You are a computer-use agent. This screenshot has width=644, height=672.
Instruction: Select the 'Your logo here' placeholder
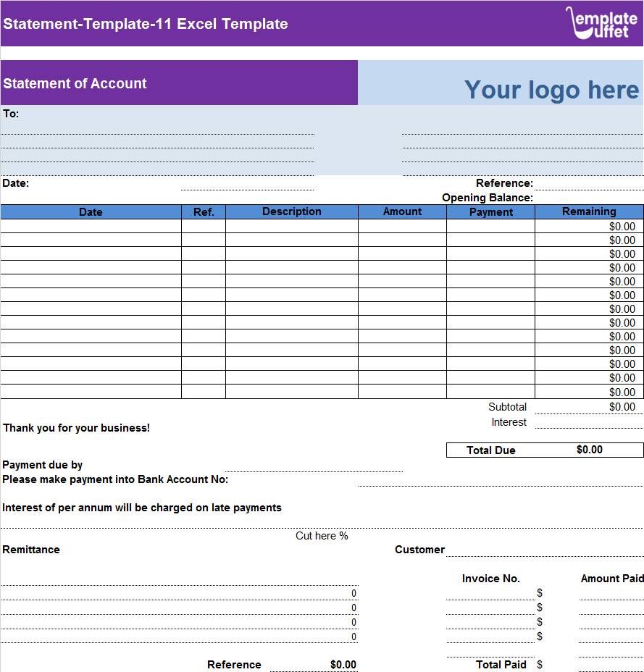point(552,90)
